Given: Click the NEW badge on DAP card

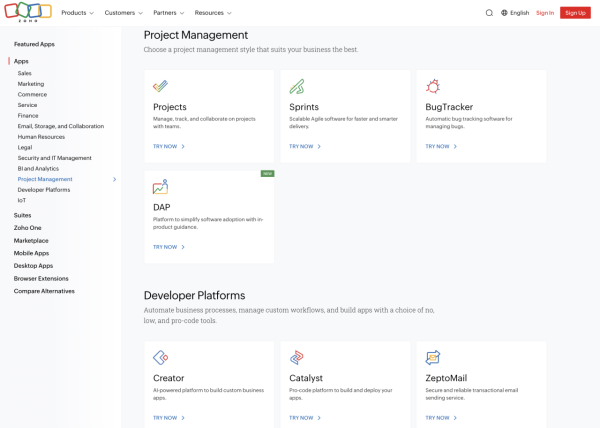Looking at the screenshot, I should pyautogui.click(x=267, y=174).
